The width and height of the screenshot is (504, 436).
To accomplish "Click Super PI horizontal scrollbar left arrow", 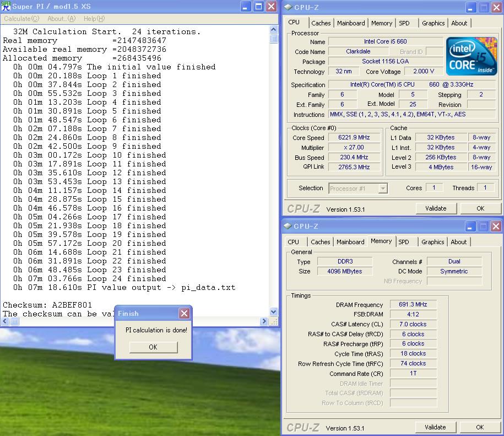I will 6,321.
